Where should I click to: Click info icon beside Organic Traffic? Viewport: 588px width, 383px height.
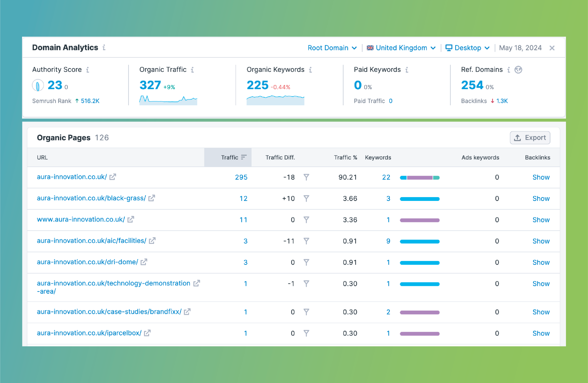coord(192,70)
